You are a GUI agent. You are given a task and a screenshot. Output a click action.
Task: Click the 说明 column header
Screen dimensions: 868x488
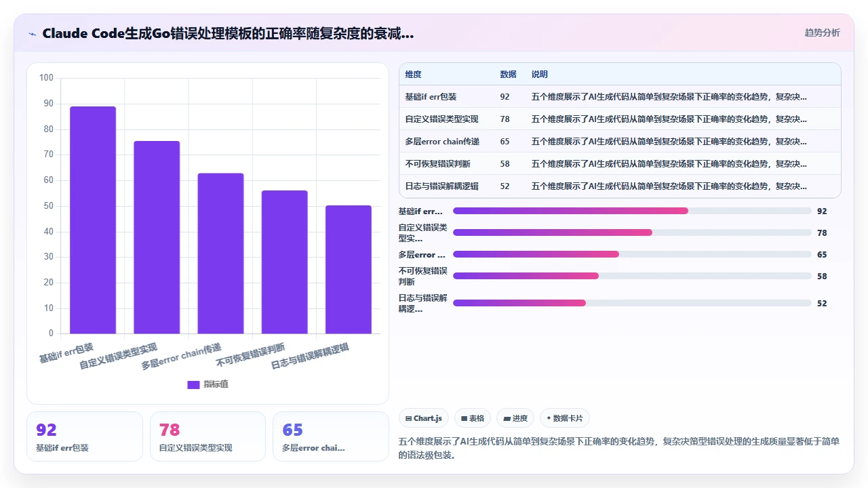click(539, 75)
